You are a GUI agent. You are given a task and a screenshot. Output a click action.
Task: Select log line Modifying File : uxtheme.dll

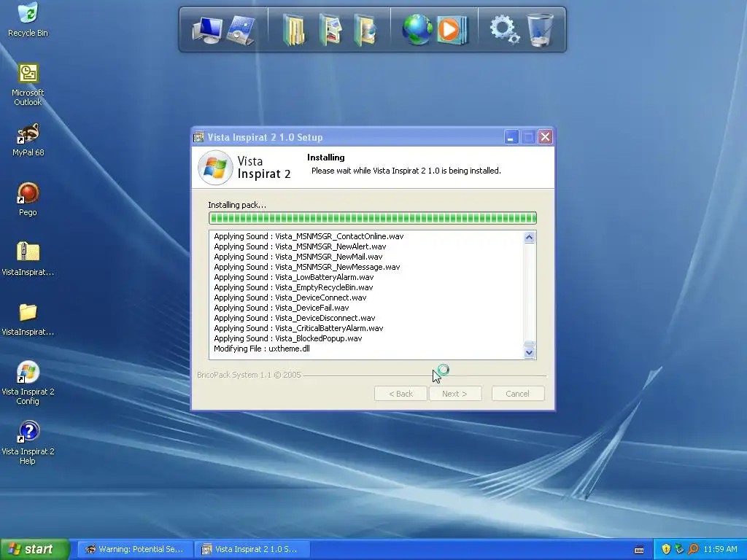pyautogui.click(x=262, y=349)
